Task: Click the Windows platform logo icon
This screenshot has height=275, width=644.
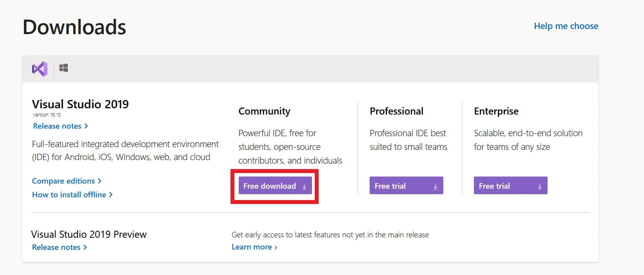Action: (63, 68)
